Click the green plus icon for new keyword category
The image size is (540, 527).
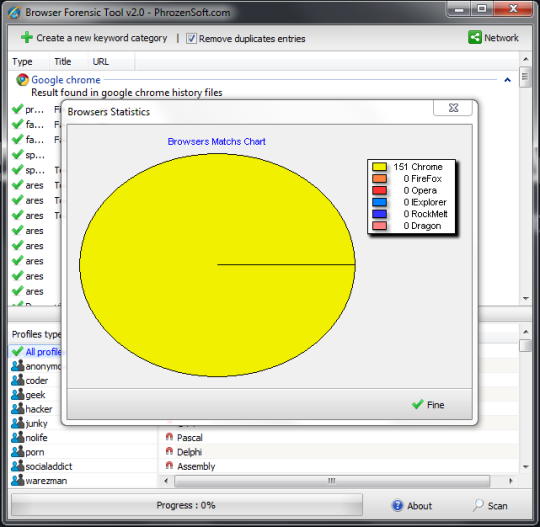tap(27, 38)
